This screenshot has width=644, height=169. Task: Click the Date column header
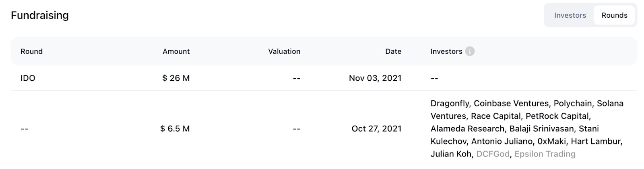pos(393,51)
